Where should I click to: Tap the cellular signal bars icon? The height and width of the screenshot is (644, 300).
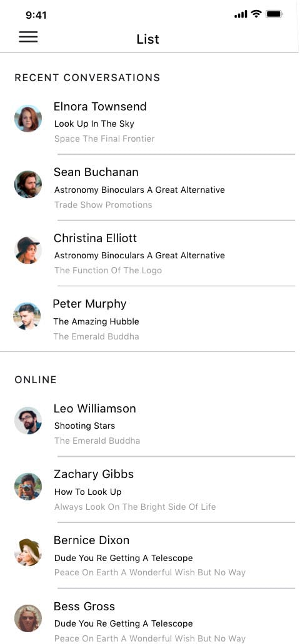tap(241, 15)
